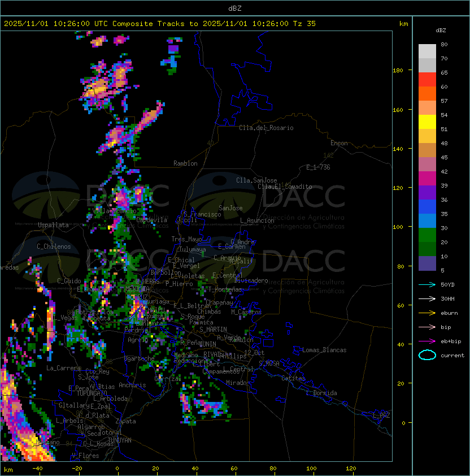Click the Divisadero map label

pyautogui.click(x=251, y=280)
